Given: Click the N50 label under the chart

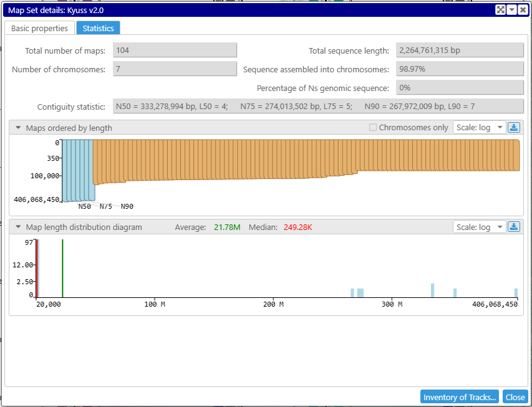Looking at the screenshot, I should [84, 206].
